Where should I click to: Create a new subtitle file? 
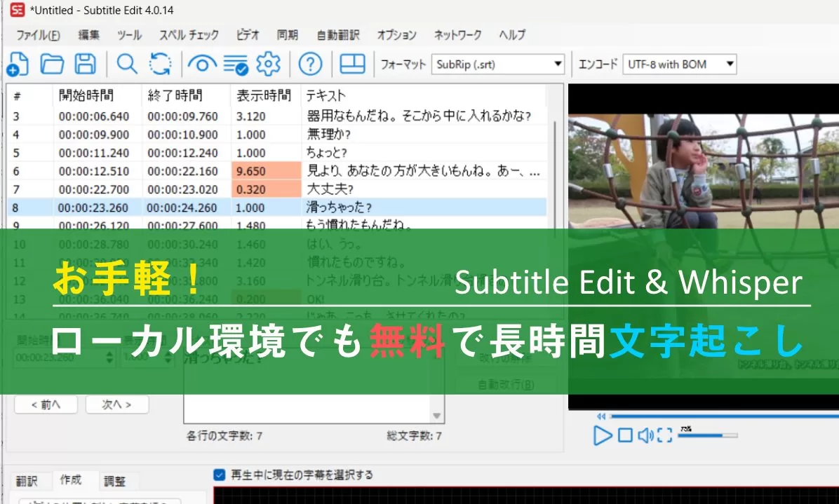18,64
